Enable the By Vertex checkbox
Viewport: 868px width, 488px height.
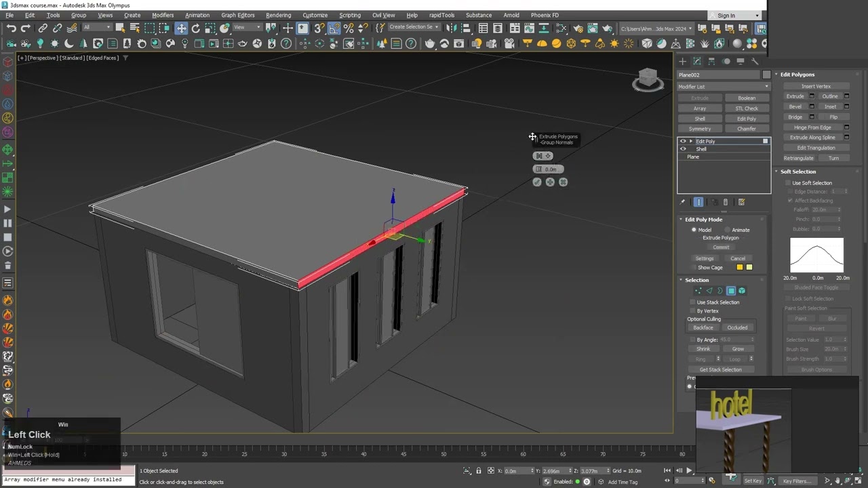tap(692, 311)
